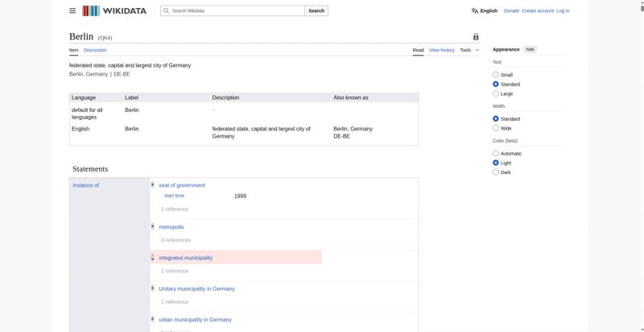Image resolution: width=644 pixels, height=332 pixels.
Task: Click the language translate icon
Action: (x=475, y=11)
